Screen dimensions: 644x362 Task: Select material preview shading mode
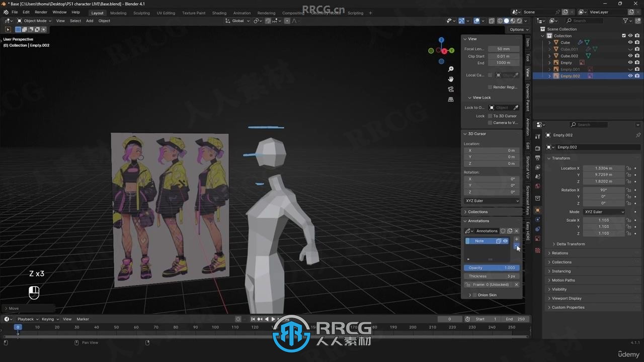pos(513,21)
